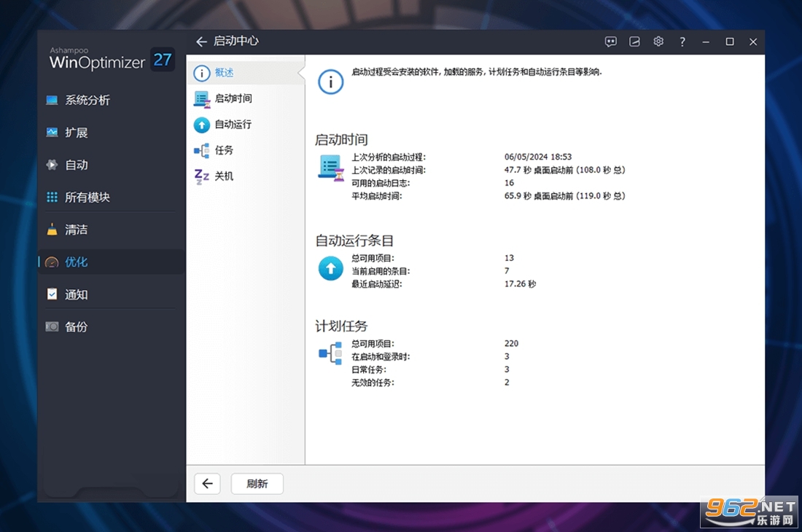The width and height of the screenshot is (802, 532).
Task: Click the 计划任务 tree diagram icon
Action: point(330,353)
